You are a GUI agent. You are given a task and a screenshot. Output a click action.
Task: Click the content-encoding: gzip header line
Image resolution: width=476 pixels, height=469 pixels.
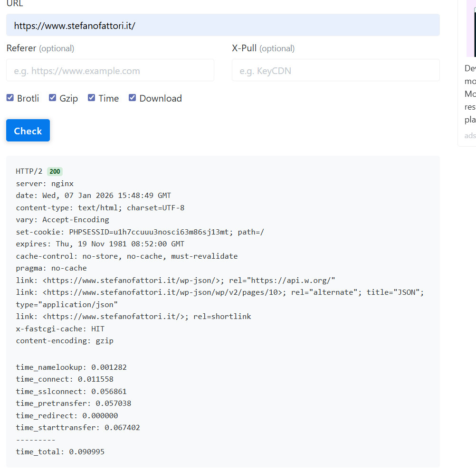pyautogui.click(x=65, y=340)
